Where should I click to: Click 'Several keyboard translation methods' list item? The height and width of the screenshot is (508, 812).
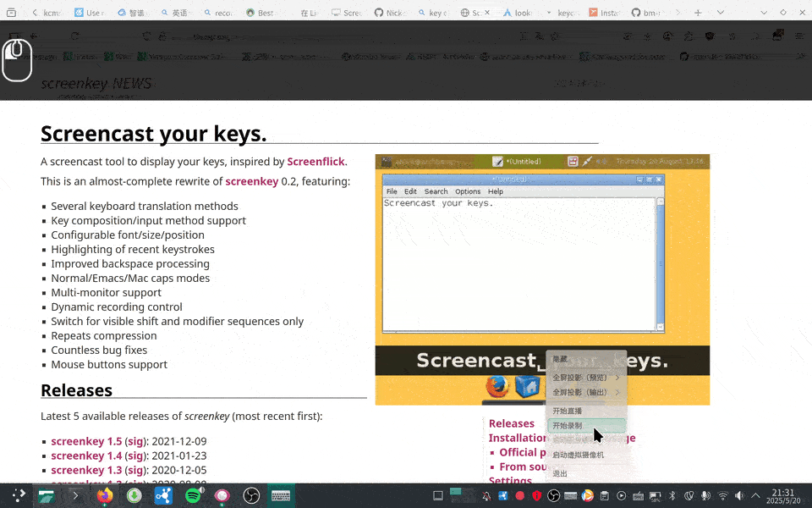pyautogui.click(x=145, y=207)
